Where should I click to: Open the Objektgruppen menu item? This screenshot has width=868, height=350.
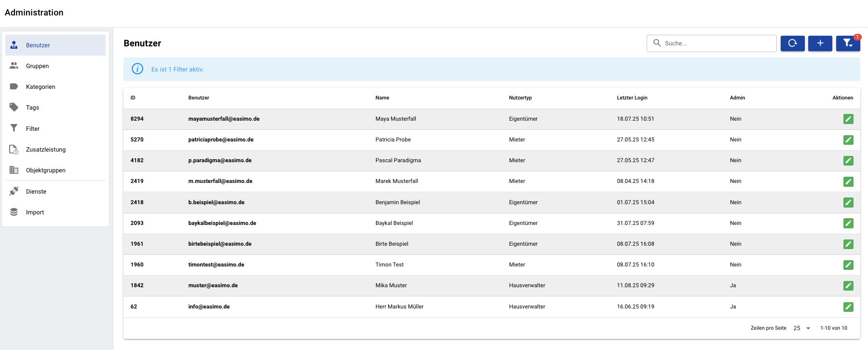pyautogui.click(x=55, y=170)
